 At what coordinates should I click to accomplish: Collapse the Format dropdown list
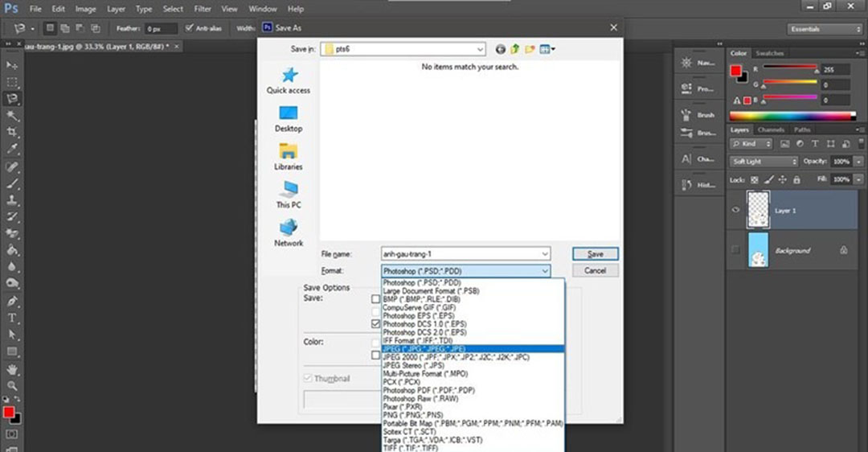tap(545, 271)
